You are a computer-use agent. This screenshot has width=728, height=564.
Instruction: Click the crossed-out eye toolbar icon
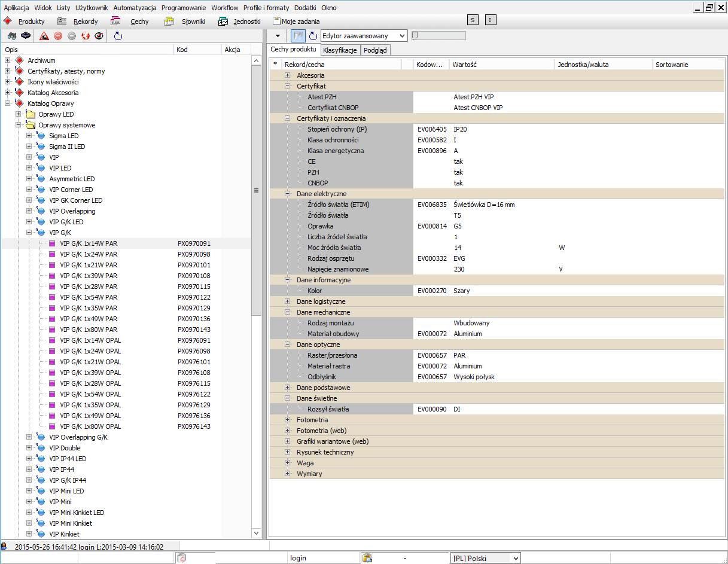pyautogui.click(x=99, y=36)
